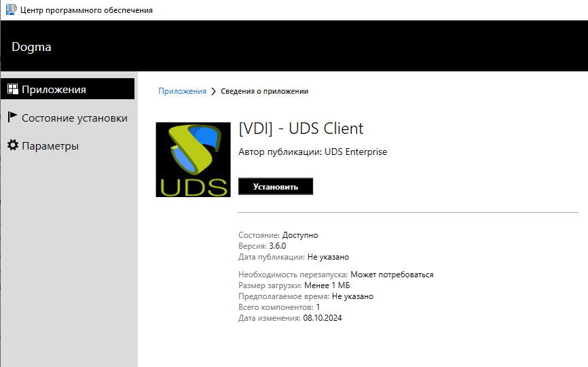Screen dimensions: 588x367
Task: Open the Состояние установки sidebar item
Action: (74, 118)
